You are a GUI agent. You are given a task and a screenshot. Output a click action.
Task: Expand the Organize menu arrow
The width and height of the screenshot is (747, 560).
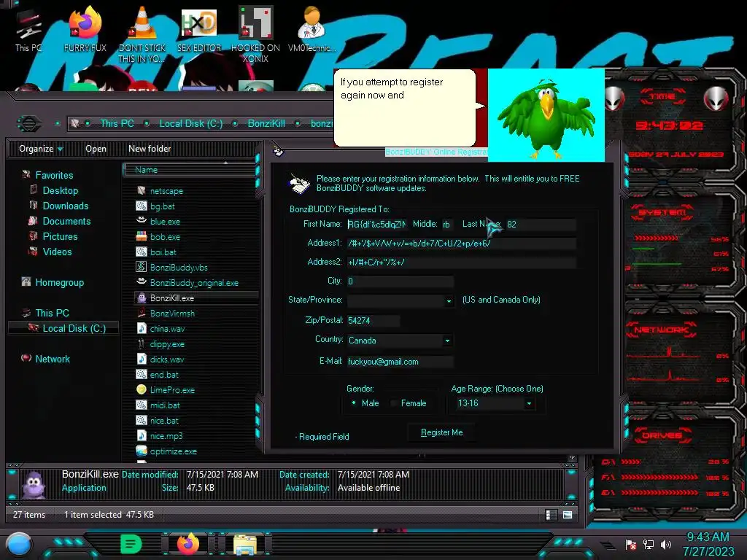point(60,149)
